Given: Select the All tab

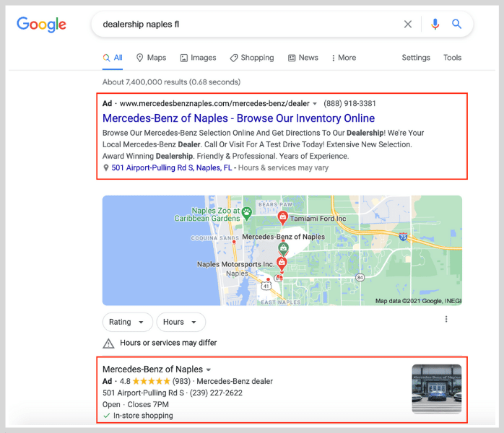Looking at the screenshot, I should tap(113, 58).
